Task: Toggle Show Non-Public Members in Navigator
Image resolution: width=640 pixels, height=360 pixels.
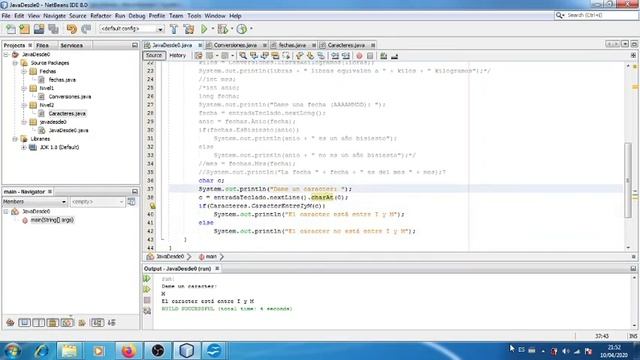Action: pyautogui.click(x=53, y=323)
